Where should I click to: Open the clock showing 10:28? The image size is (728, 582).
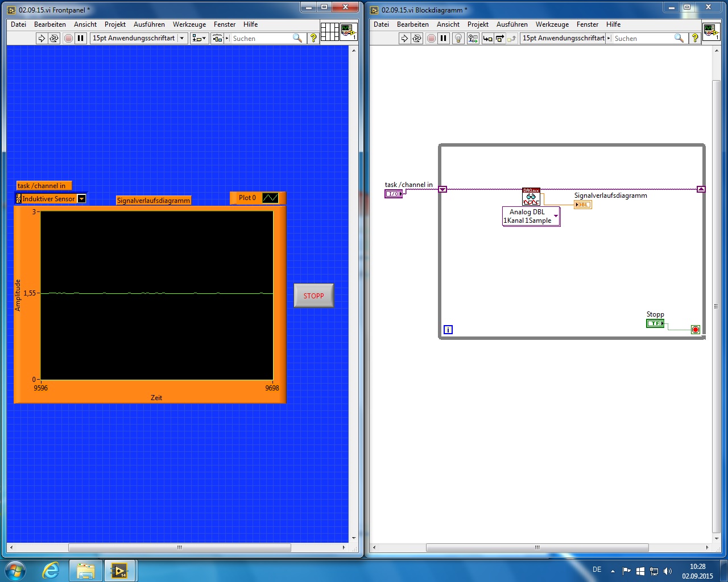697,571
